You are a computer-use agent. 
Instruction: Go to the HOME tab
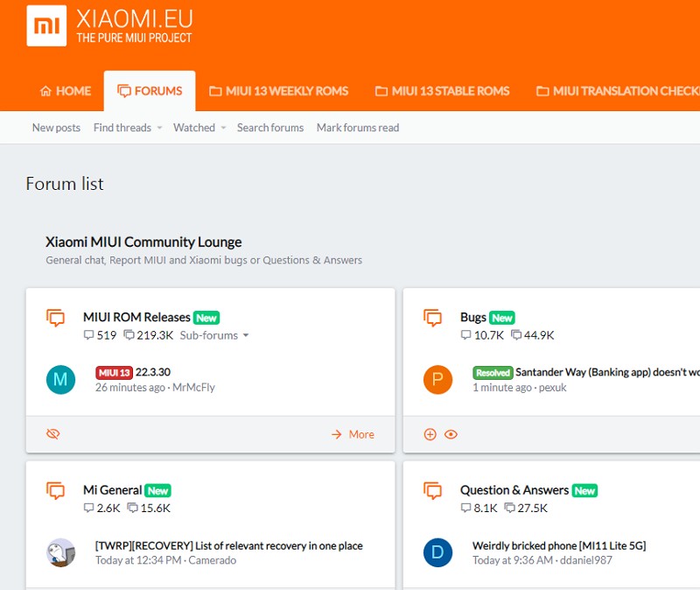pyautogui.click(x=65, y=91)
